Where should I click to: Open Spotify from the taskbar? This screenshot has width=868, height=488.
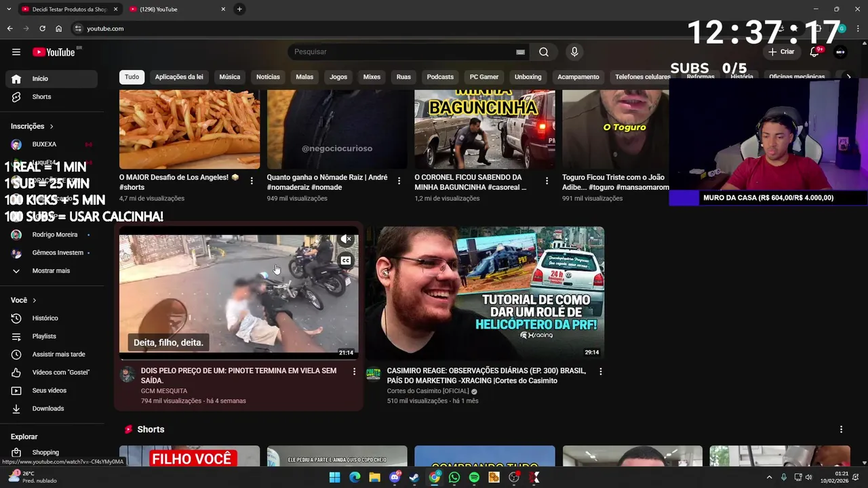tap(474, 477)
